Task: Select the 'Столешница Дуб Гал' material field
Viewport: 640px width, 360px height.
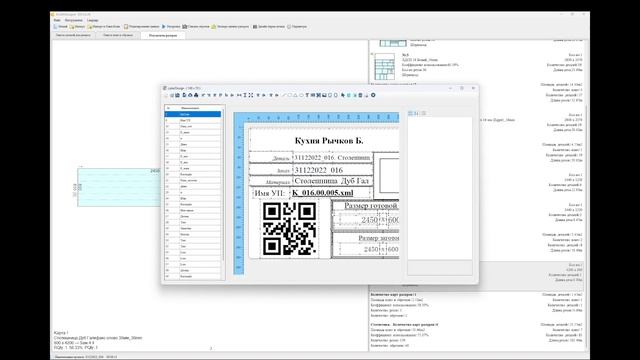Action: point(332,181)
